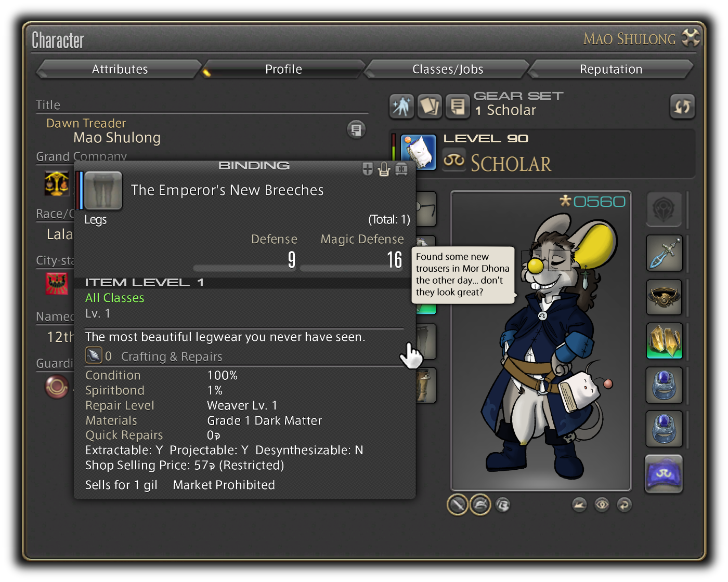Click the "Crafting & Repairs" heading
This screenshot has width=728, height=582.
click(172, 356)
